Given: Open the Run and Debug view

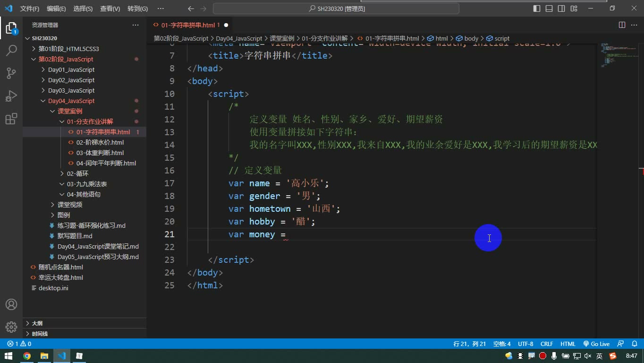Looking at the screenshot, I should (x=11, y=96).
